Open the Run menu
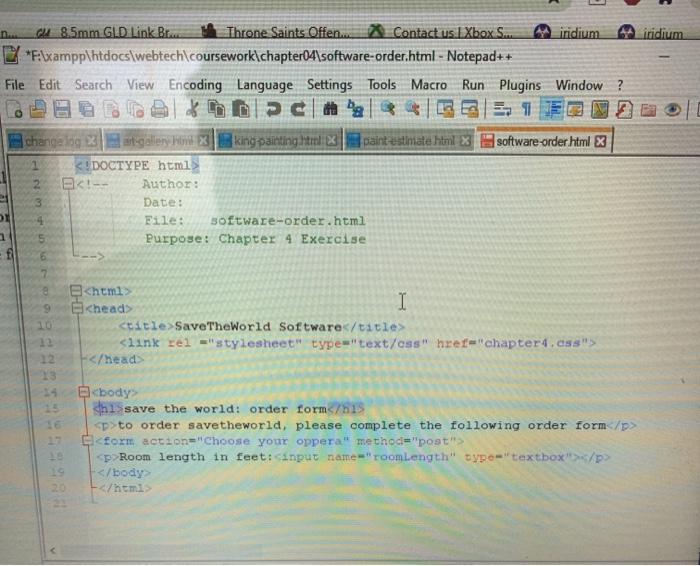Image resolution: width=700 pixels, height=566 pixels. pos(473,84)
